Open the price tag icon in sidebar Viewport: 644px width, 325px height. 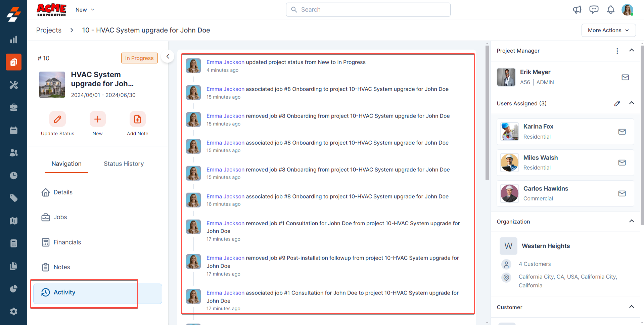[x=13, y=198]
